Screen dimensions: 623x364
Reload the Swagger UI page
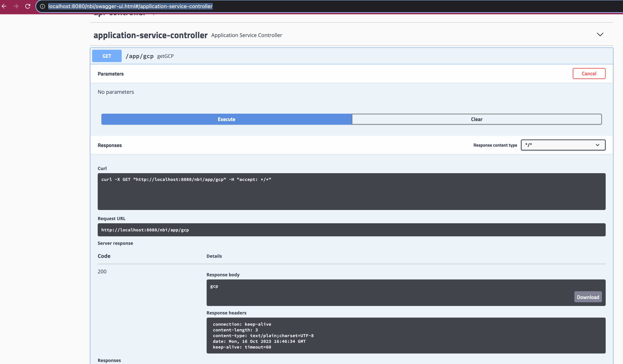pyautogui.click(x=28, y=6)
